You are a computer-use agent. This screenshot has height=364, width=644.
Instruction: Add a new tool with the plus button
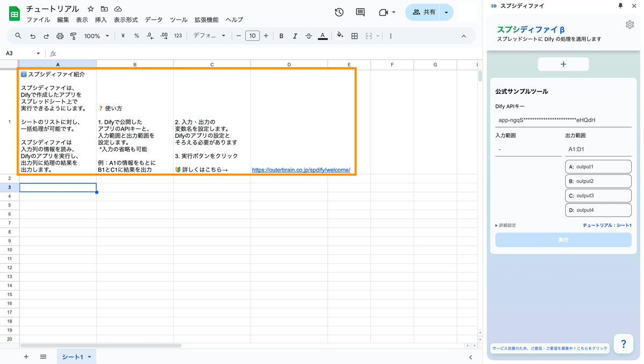563,64
